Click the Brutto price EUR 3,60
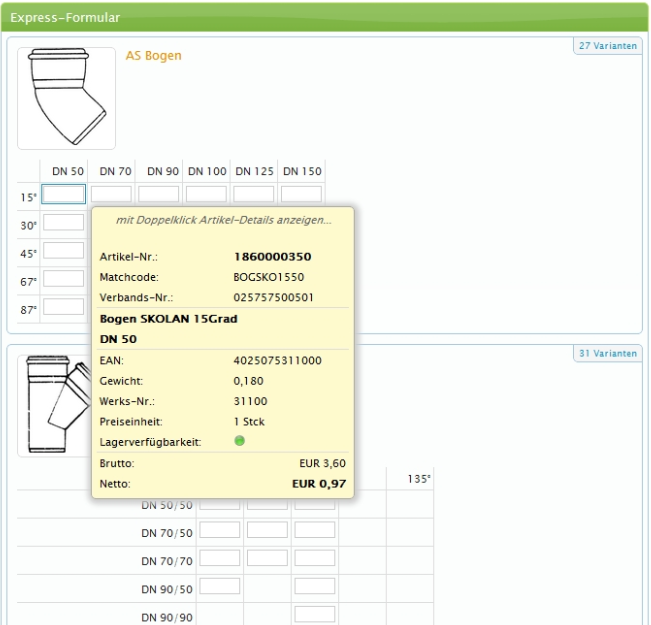Screen dimensions: 651x625 click(x=323, y=463)
